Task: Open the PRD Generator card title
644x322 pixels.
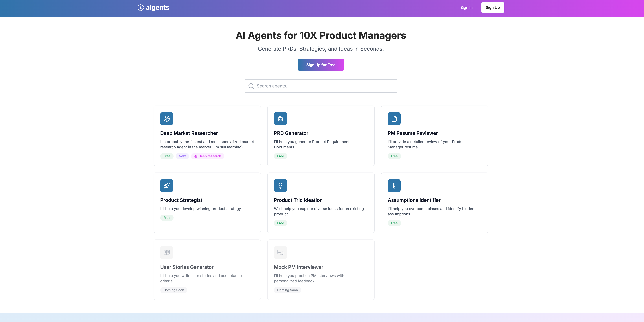Action: [291, 133]
